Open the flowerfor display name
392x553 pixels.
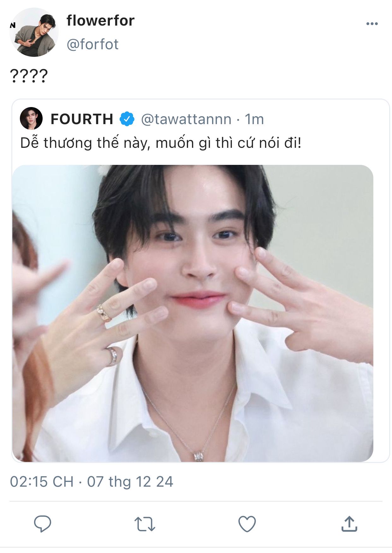[100, 21]
